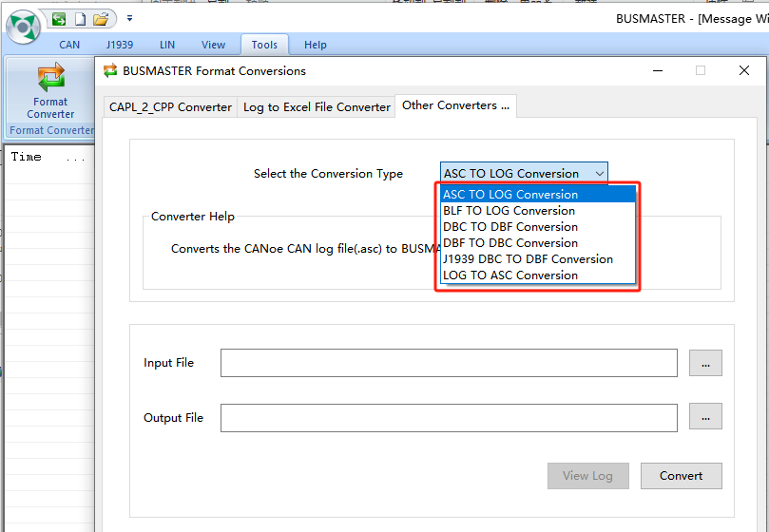Select LOG TO ASC Conversion option
Viewport: 769px width, 532px height.
[538, 275]
